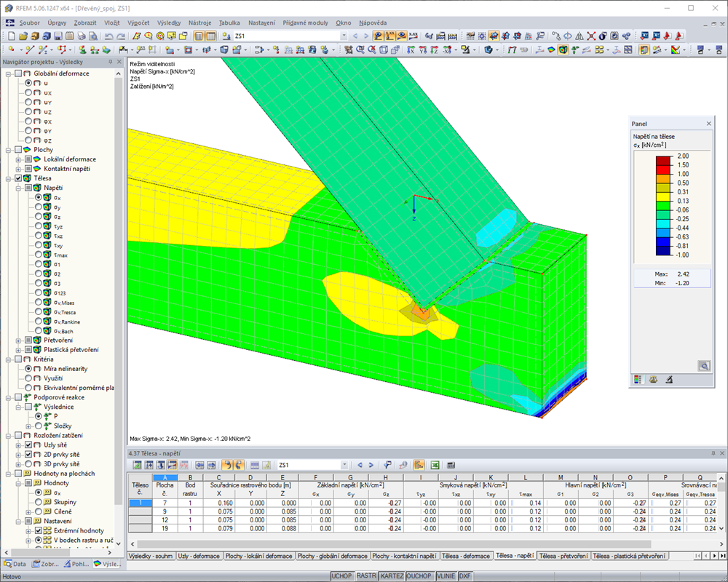The width and height of the screenshot is (728, 582).
Task: Click the Redo arrow icon
Action: [x=121, y=36]
